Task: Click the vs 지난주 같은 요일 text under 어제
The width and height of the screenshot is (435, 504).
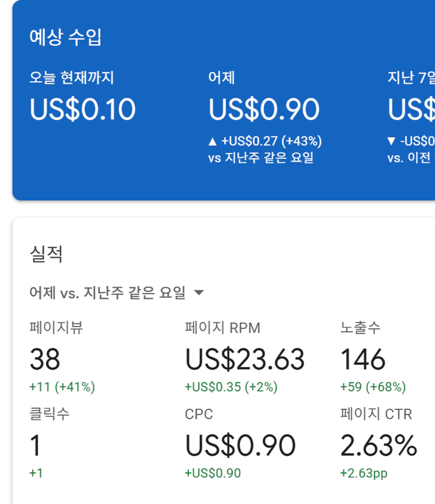Action: (261, 157)
